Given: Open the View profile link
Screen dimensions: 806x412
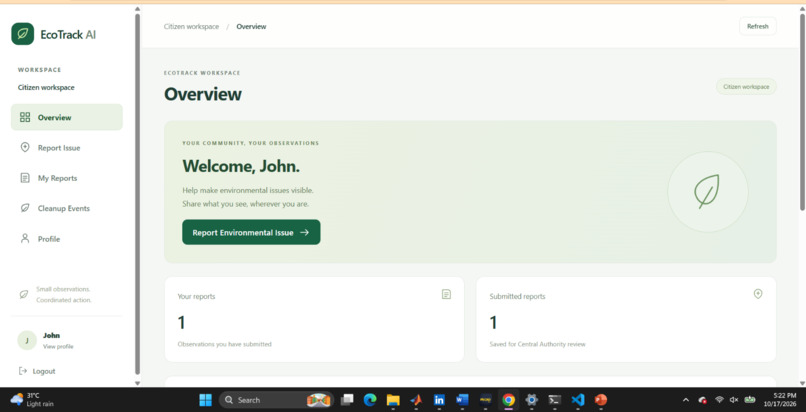Looking at the screenshot, I should pyautogui.click(x=58, y=347).
